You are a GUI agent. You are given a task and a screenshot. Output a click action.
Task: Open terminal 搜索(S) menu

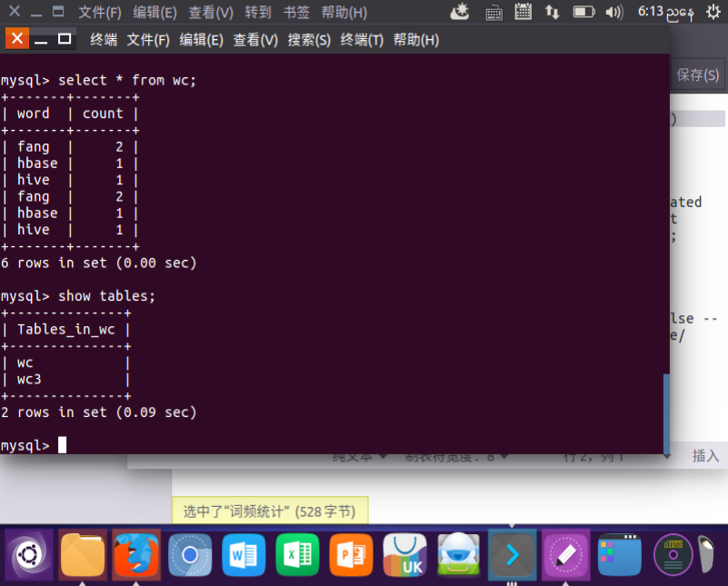click(309, 40)
